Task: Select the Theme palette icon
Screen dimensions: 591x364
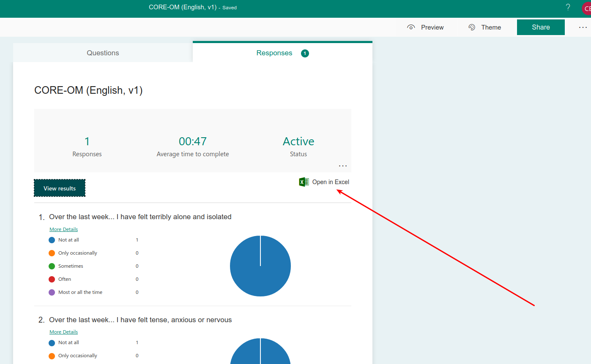Action: [x=471, y=27]
